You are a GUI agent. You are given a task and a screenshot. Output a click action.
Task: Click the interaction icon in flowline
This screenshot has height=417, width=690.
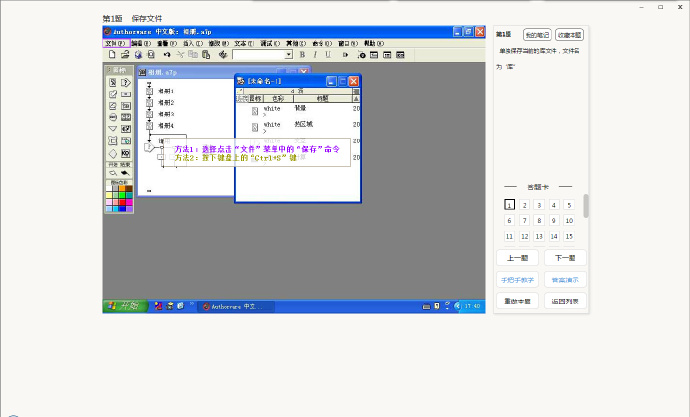tap(148, 147)
